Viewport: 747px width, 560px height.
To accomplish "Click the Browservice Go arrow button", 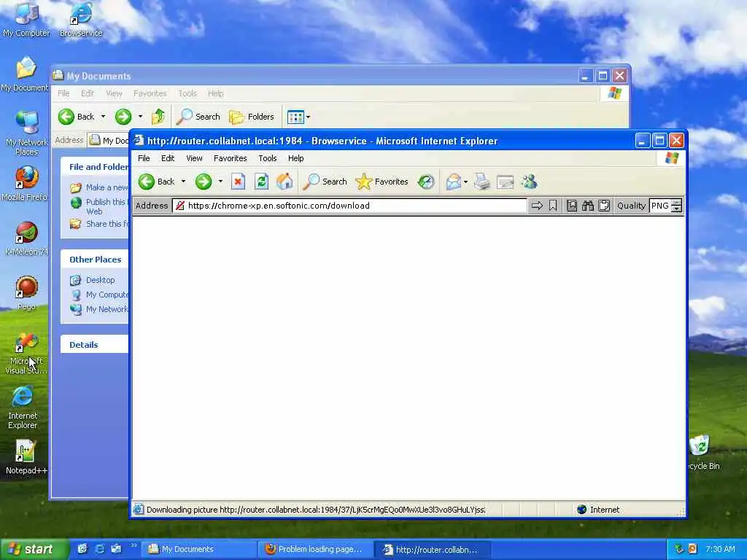I will (x=537, y=206).
